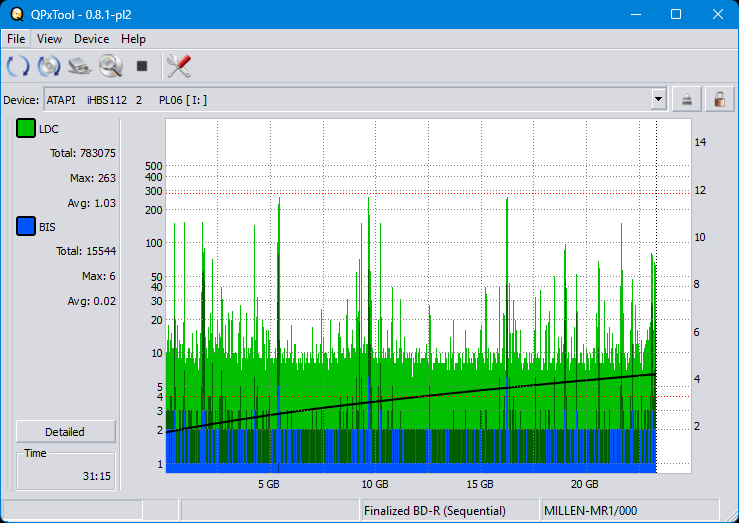Click the 15 GB axis label
Screen dimensions: 739x523
point(480,484)
